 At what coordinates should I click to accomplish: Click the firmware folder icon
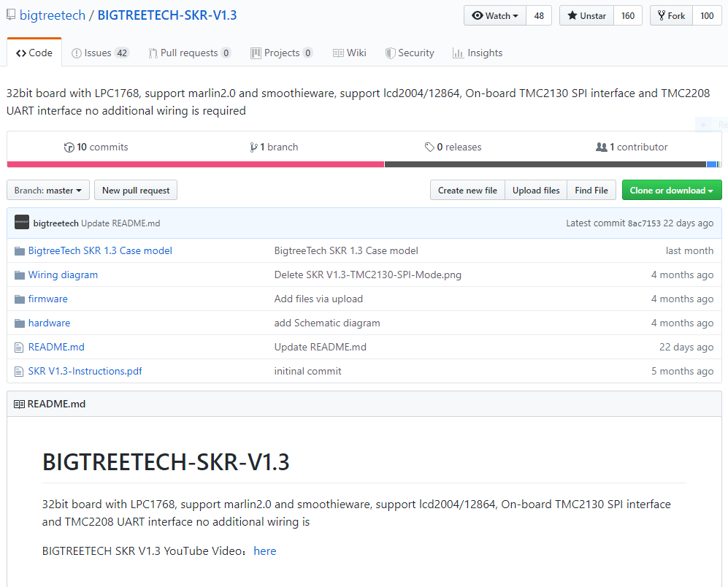click(x=20, y=299)
